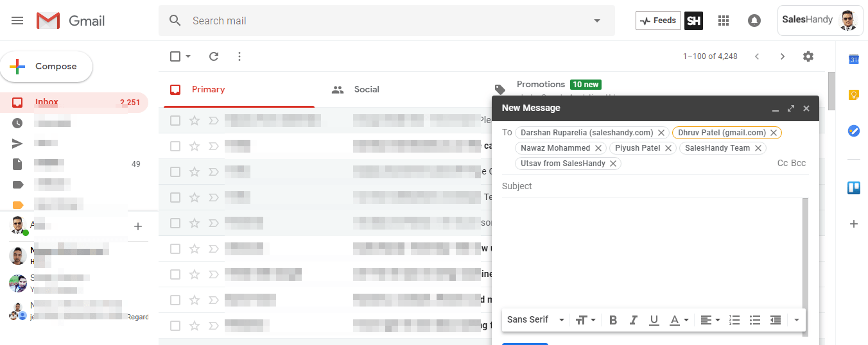Open the Trello add-on
This screenshot has height=345, width=868.
(x=854, y=188)
